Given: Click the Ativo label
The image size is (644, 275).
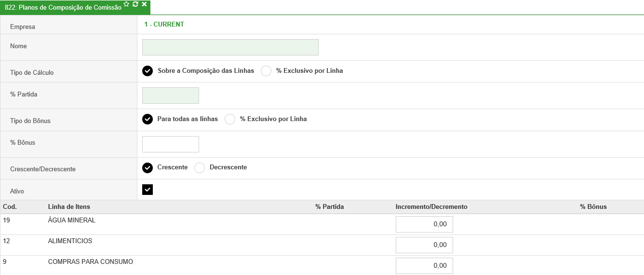Looking at the screenshot, I should point(17,192).
